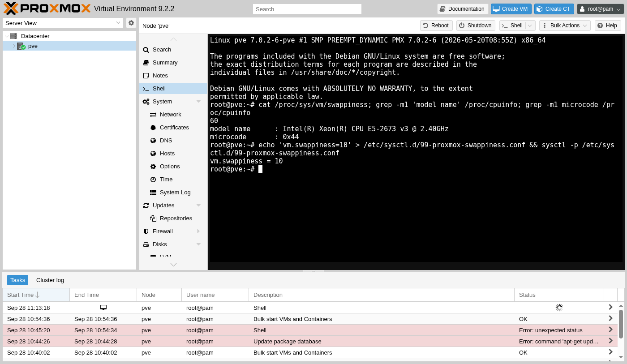Switch to the Cluster log tab
This screenshot has width=627, height=364.
point(50,280)
